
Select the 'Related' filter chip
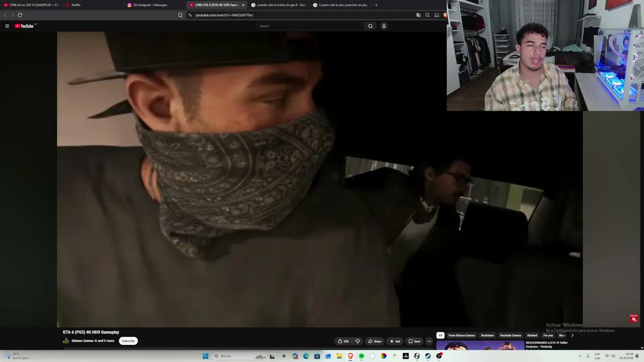pyautogui.click(x=532, y=335)
